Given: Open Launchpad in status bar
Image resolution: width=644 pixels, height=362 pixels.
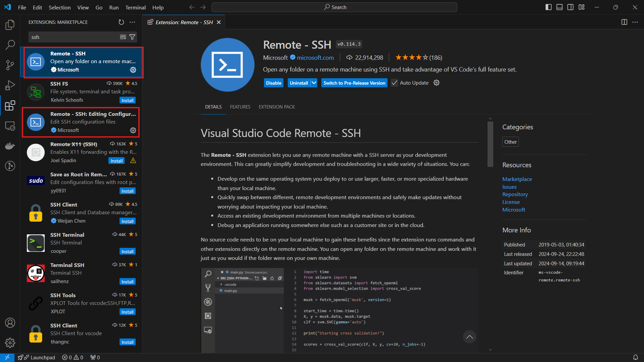Looking at the screenshot, I should coord(37,357).
